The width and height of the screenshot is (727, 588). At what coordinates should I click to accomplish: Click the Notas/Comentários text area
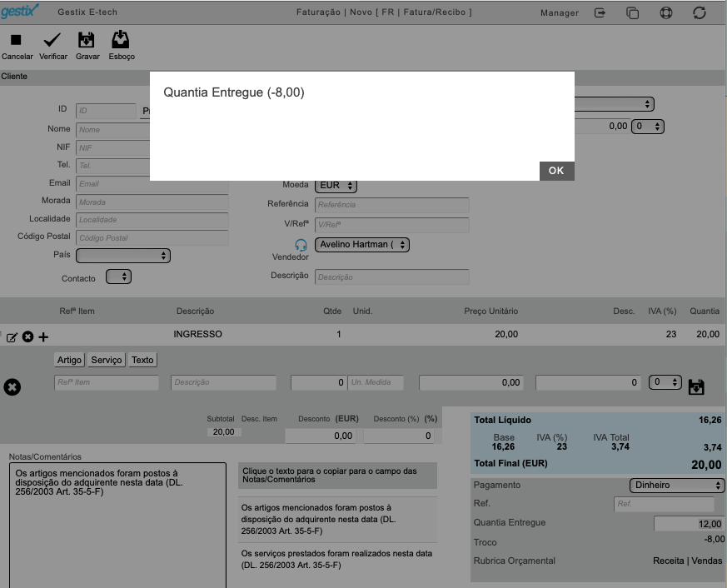pos(117,525)
